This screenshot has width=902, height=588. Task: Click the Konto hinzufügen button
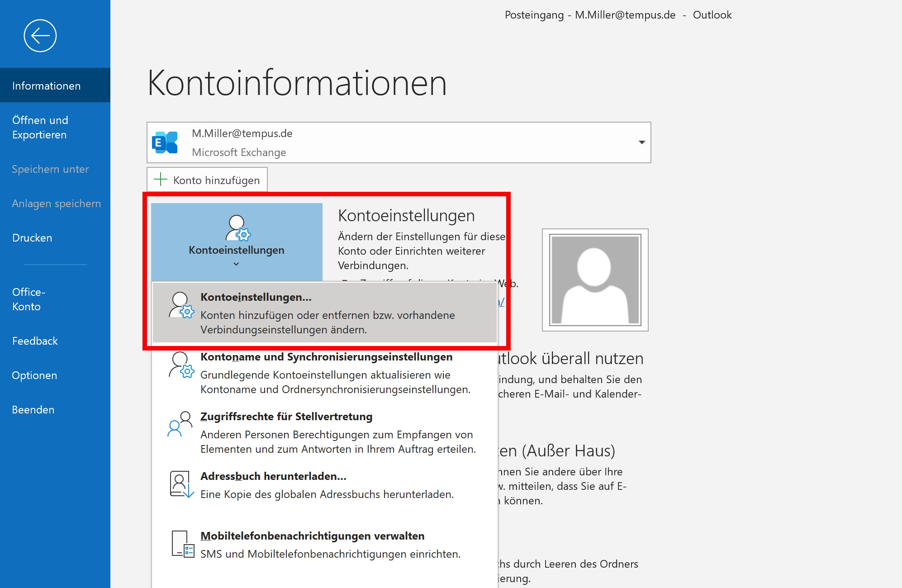coord(207,180)
